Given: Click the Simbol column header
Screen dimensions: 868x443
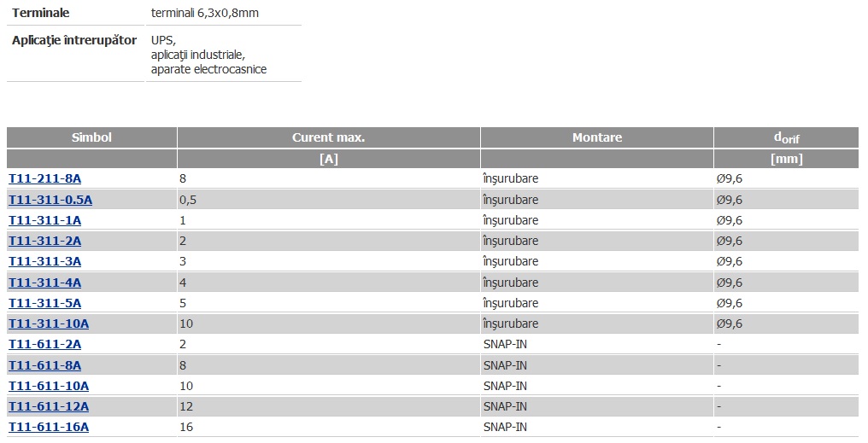Looking at the screenshot, I should point(92,137).
